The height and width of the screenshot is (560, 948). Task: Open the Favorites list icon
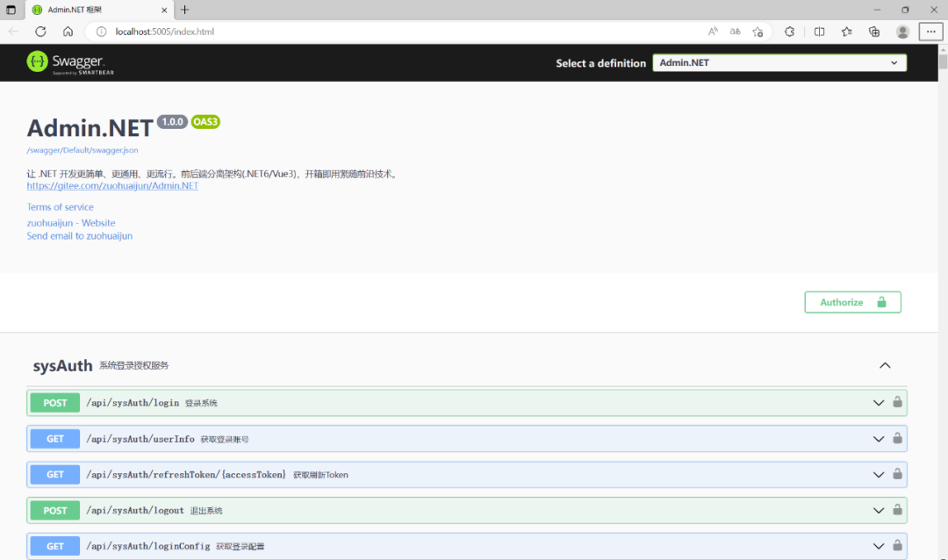[x=846, y=32]
